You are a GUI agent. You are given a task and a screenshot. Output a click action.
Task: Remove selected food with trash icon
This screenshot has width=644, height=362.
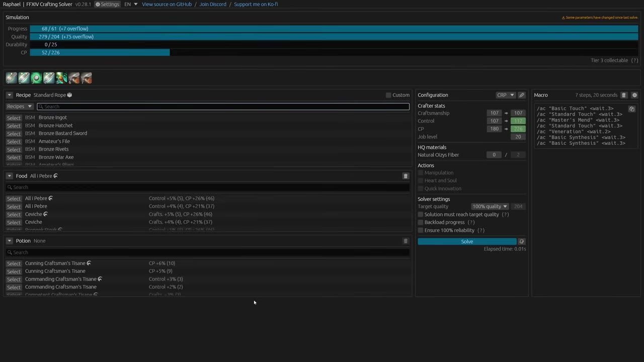406,176
